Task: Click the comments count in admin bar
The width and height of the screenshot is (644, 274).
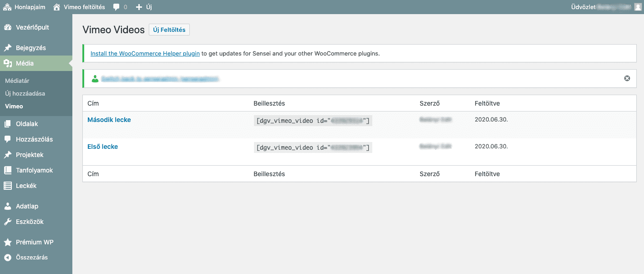Action: tap(120, 7)
